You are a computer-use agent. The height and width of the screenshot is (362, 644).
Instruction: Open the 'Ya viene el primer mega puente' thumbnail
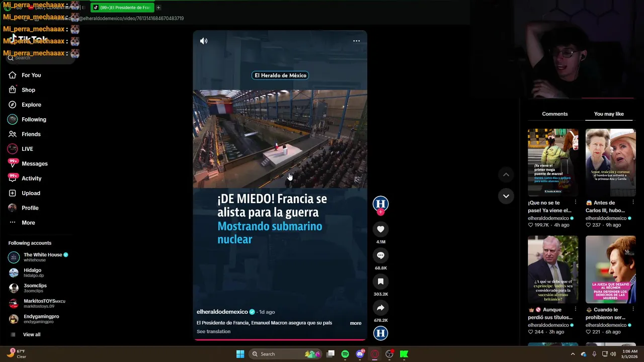point(553,162)
